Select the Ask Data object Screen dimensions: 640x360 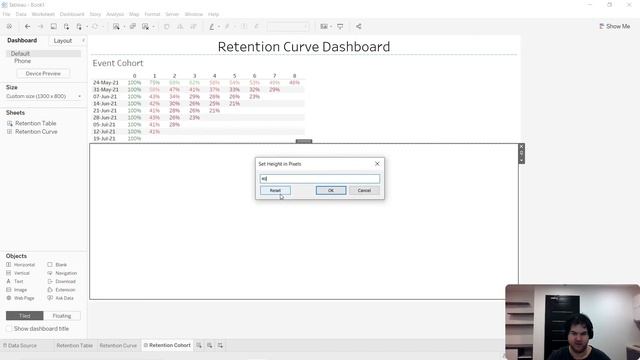pyautogui.click(x=60, y=298)
